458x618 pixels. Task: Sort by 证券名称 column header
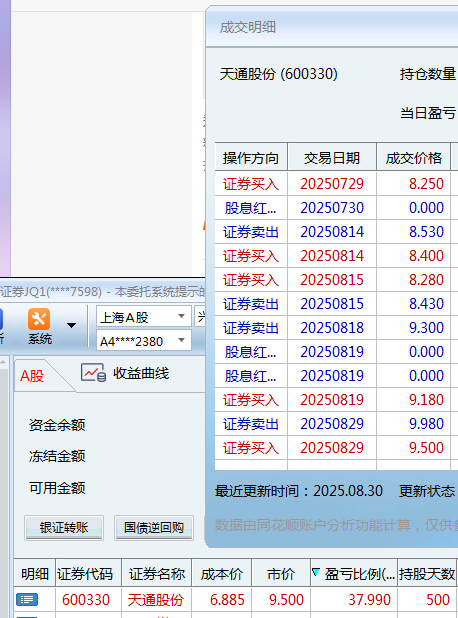click(156, 573)
